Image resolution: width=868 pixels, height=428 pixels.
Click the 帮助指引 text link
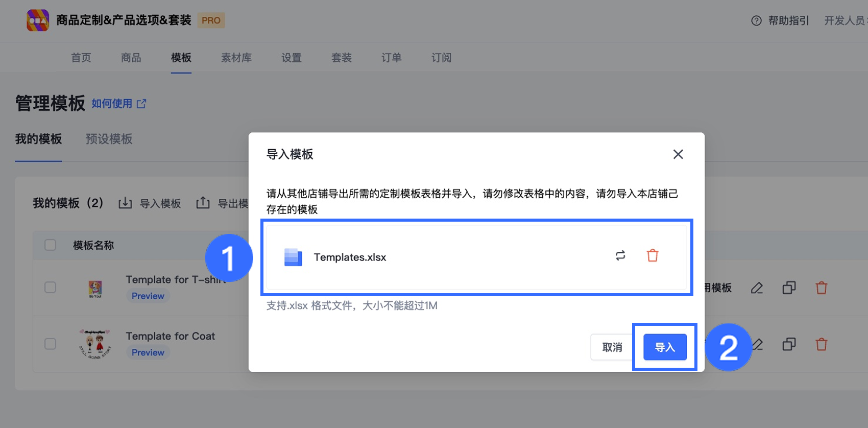[x=788, y=20]
